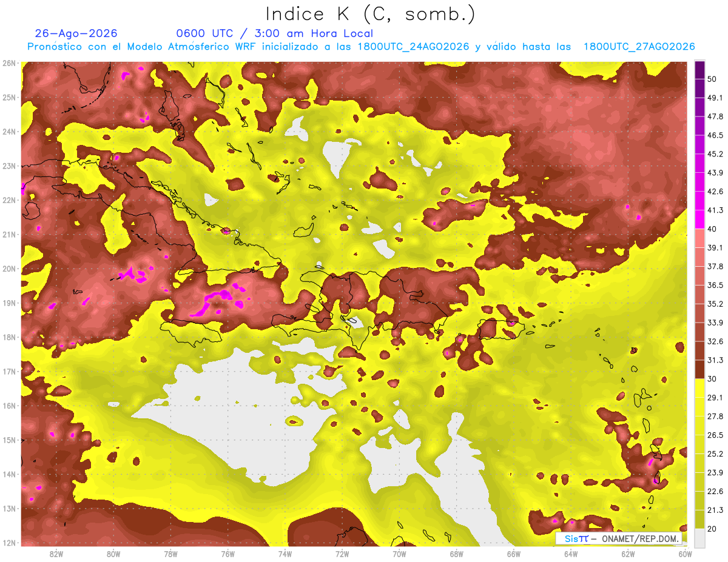Click the longitude label '76W'

point(227,554)
